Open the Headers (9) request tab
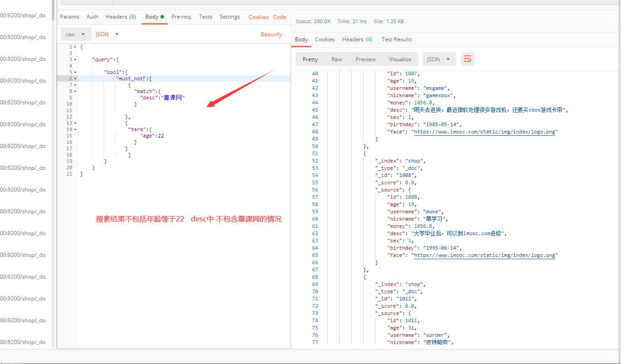Viewport: 634px width, 364px height. 121,17
